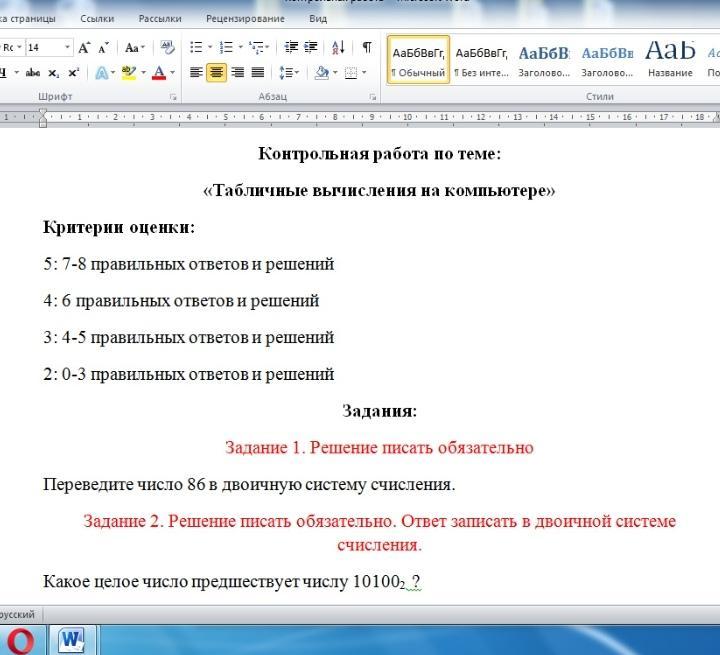Apply yellow text highlight color
The image size is (720, 655).
coord(129,73)
